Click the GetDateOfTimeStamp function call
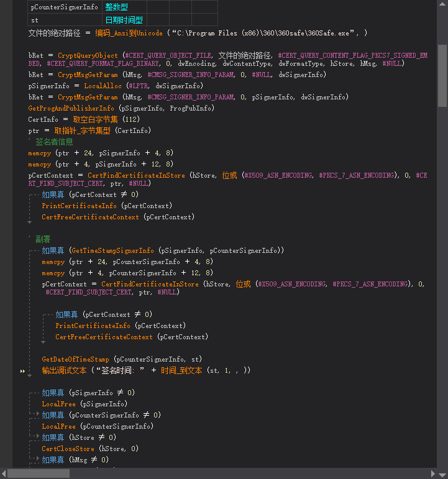The width and height of the screenshot is (448, 479). (x=75, y=359)
